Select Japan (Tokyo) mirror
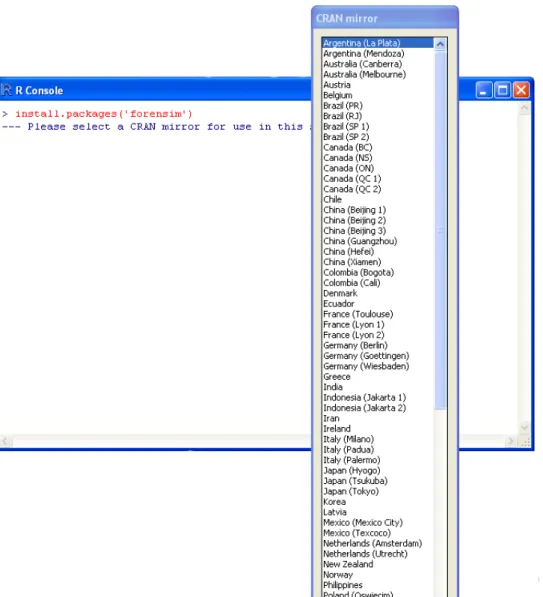This screenshot has height=597, width=543. (x=378, y=492)
